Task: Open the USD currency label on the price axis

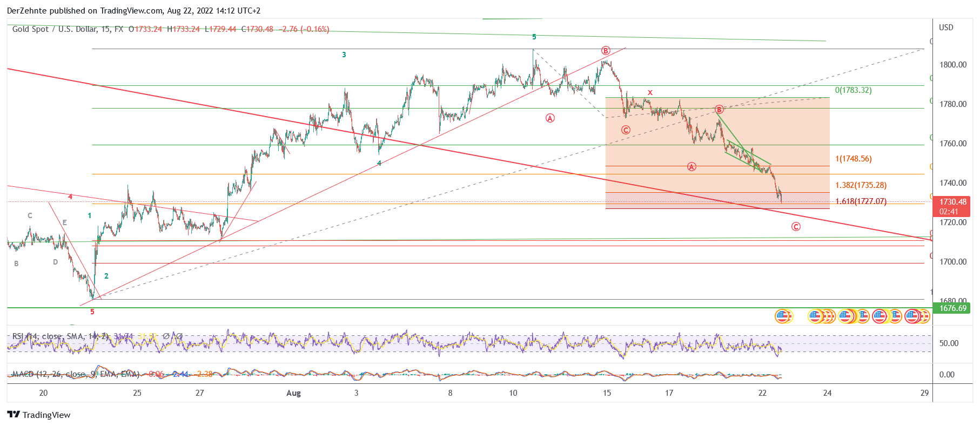Action: (x=946, y=28)
